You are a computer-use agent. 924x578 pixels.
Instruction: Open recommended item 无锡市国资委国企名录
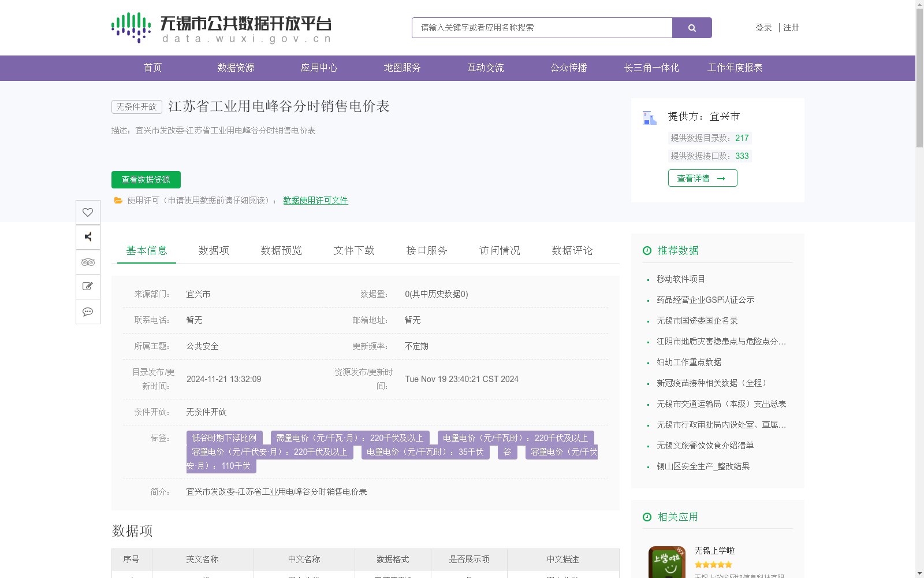click(697, 320)
